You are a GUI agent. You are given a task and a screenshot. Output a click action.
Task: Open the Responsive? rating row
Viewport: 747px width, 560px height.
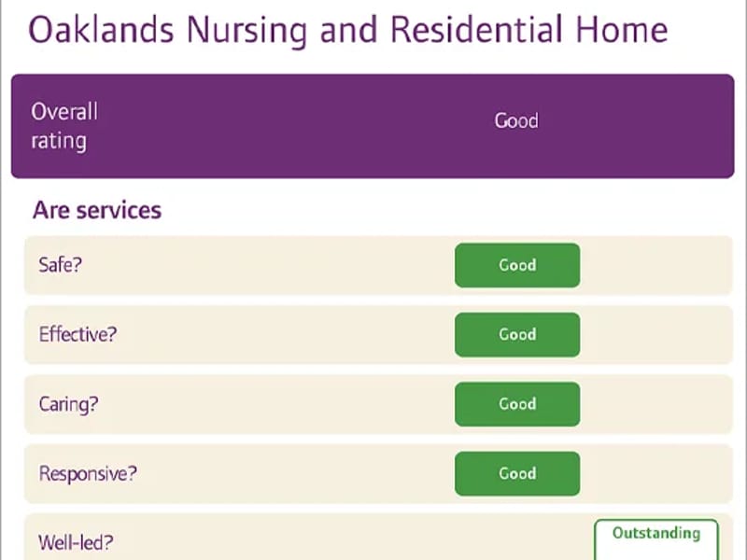point(378,474)
